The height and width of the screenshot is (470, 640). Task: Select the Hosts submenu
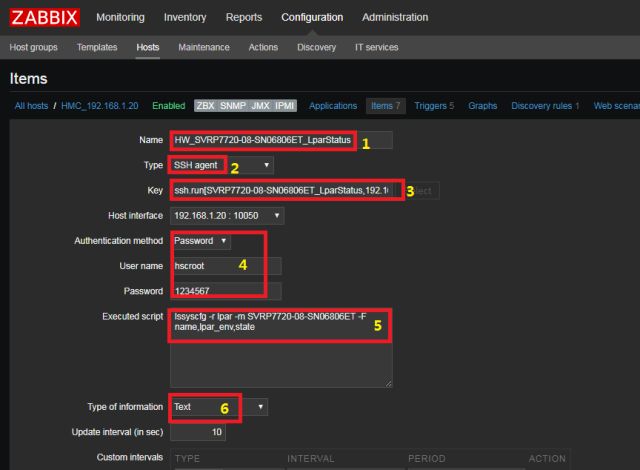point(147,47)
